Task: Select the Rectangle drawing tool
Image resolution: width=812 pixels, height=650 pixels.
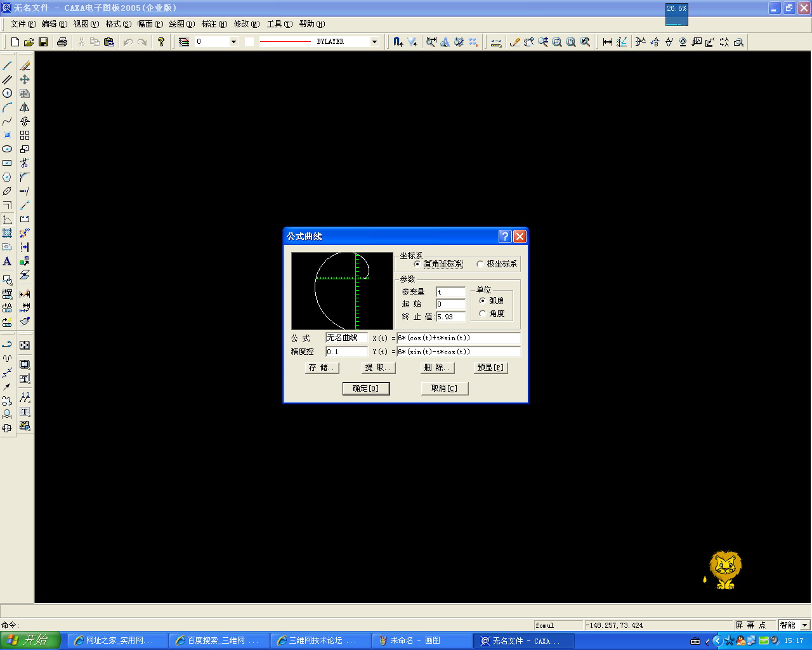Action: point(7,163)
